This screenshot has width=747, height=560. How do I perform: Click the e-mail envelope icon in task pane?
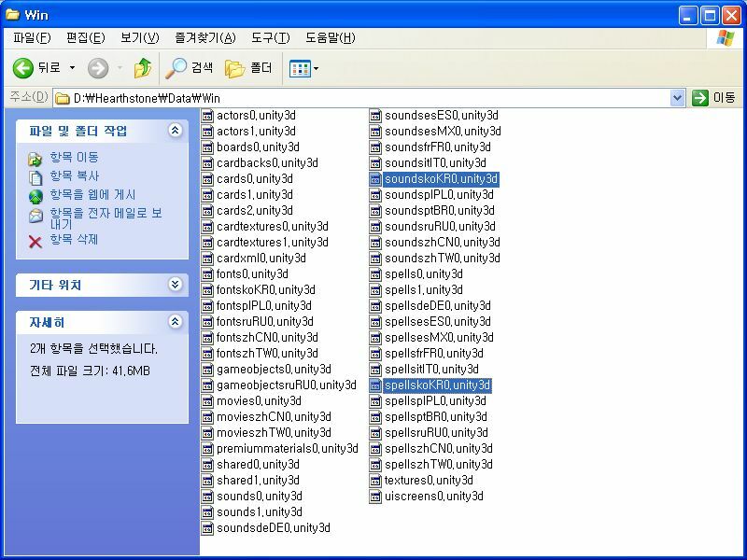click(x=35, y=216)
